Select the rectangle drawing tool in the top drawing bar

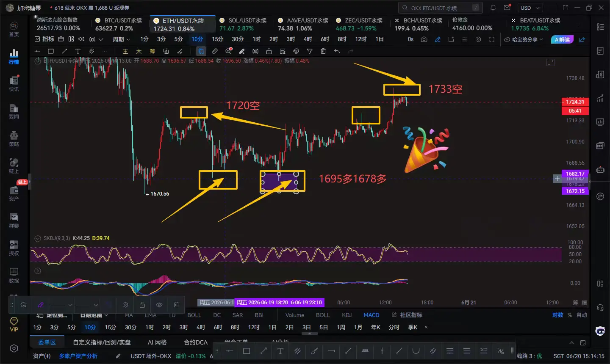(51, 51)
